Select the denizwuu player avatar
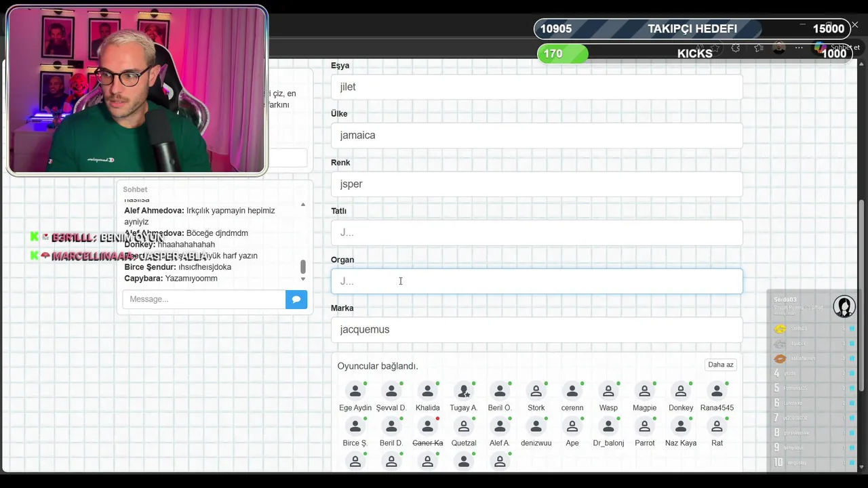This screenshot has width=868, height=488. tap(536, 426)
